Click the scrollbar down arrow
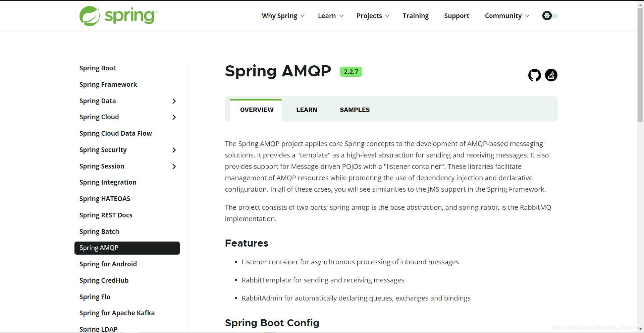Viewport: 644px width, 333px height. click(640, 329)
